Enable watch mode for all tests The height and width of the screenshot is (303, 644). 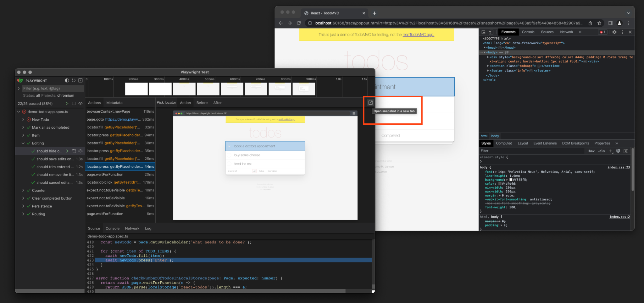[x=80, y=103]
